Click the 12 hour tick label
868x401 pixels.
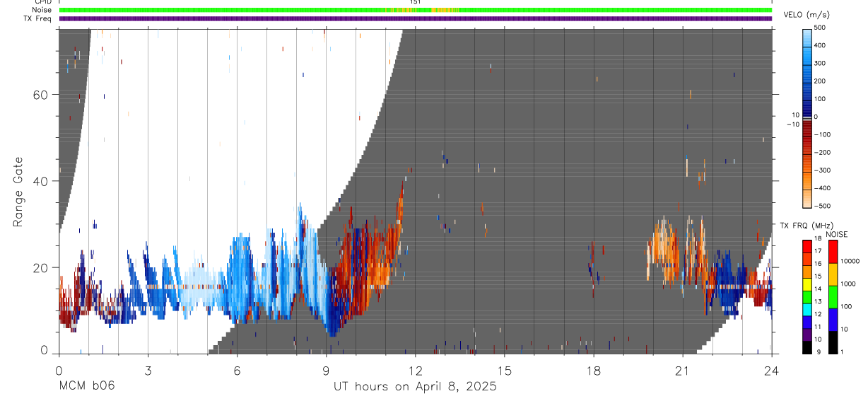[x=416, y=371]
